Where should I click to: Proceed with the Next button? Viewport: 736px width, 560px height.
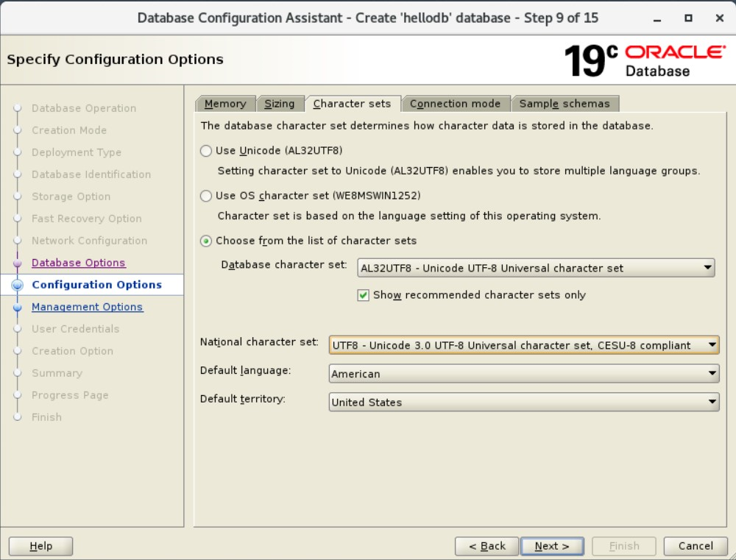coord(552,546)
